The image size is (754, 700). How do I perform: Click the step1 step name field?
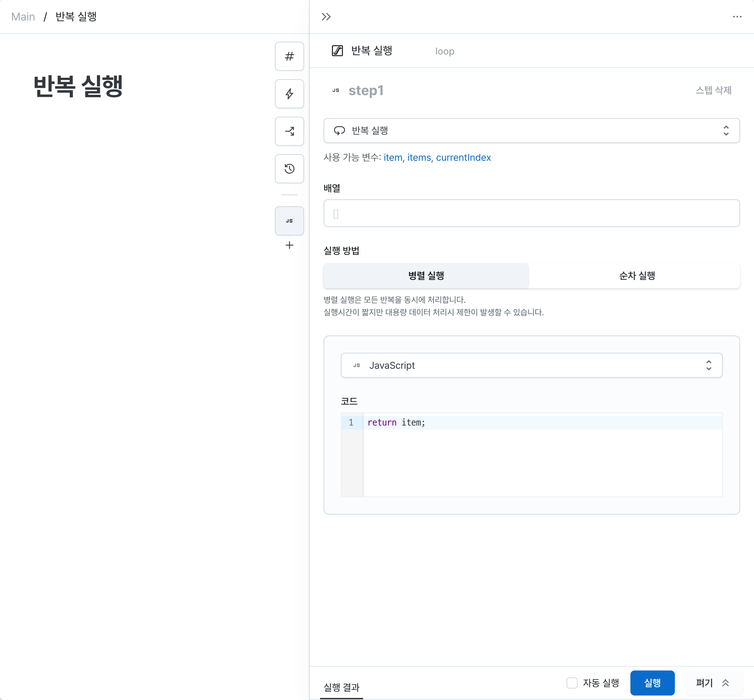(366, 91)
